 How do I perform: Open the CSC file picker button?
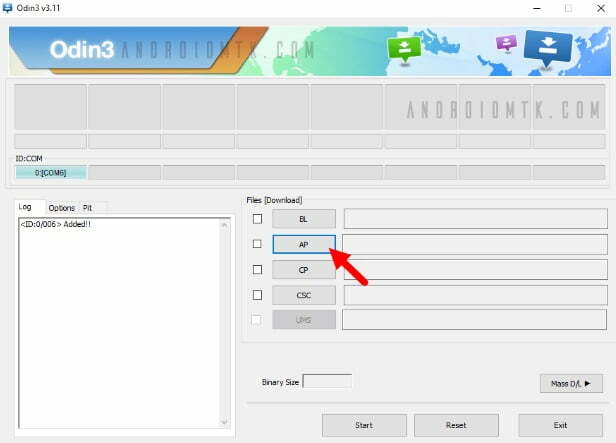tap(304, 295)
